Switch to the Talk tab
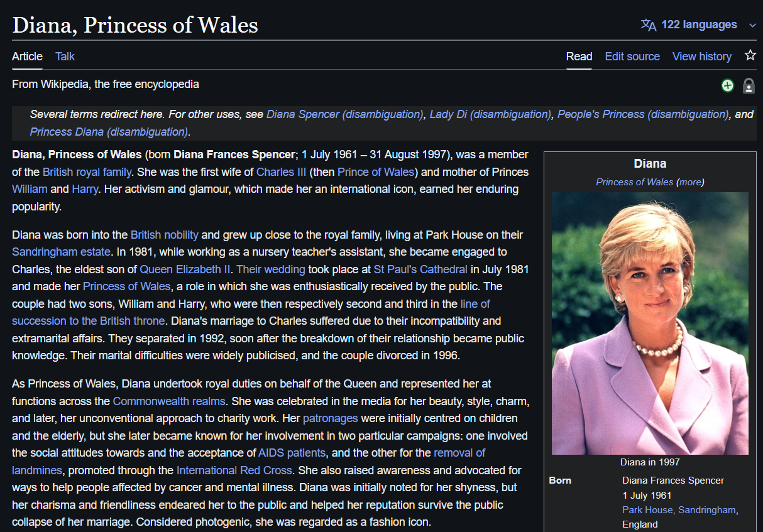Viewport: 763px width, 532px height. [65, 57]
